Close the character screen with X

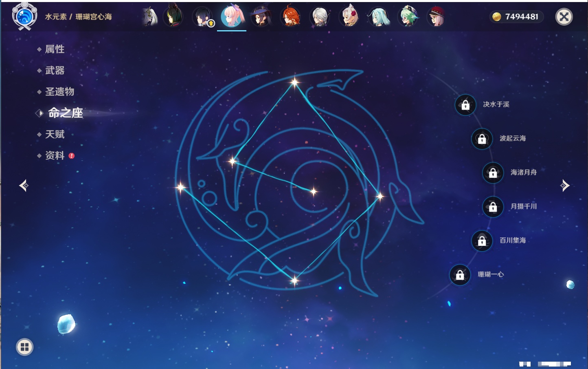tap(564, 17)
